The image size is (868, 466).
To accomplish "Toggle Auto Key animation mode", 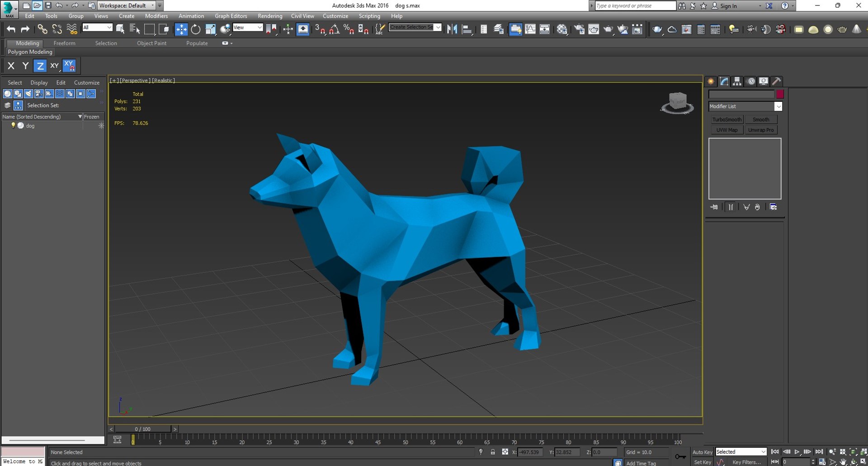I will (702, 452).
